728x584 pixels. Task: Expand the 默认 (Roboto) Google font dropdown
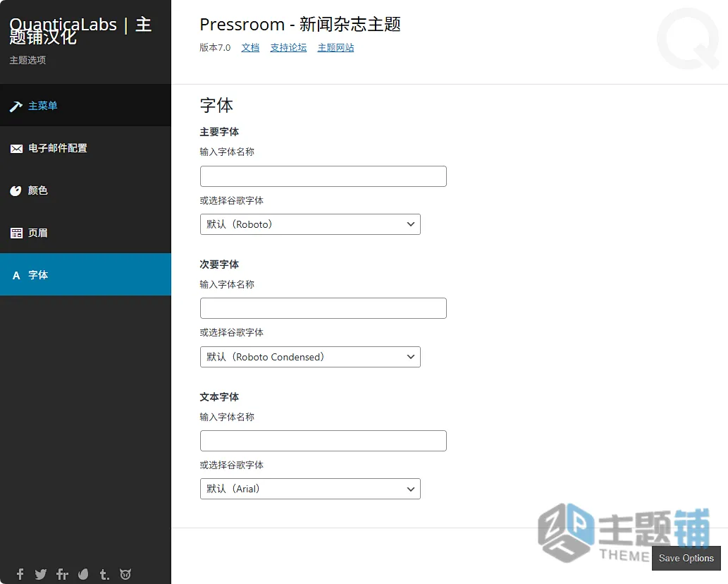pyautogui.click(x=310, y=224)
